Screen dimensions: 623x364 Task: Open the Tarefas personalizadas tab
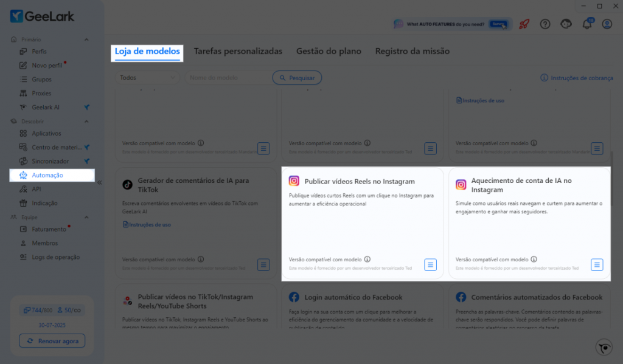238,51
